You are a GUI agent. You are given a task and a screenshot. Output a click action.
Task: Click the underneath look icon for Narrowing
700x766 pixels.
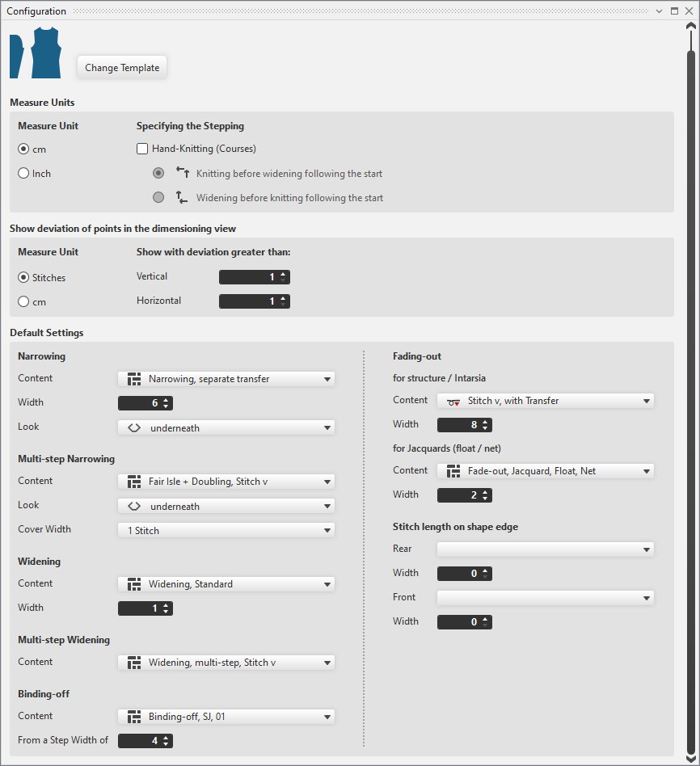(134, 427)
